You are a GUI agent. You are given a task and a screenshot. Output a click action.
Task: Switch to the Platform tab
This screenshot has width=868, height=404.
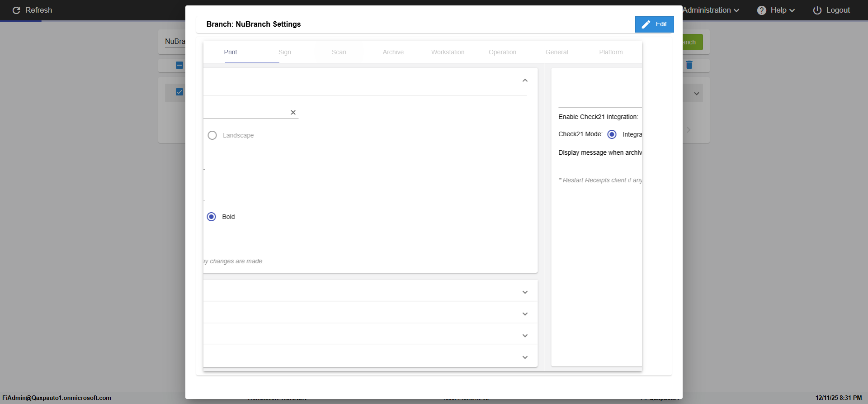(611, 52)
